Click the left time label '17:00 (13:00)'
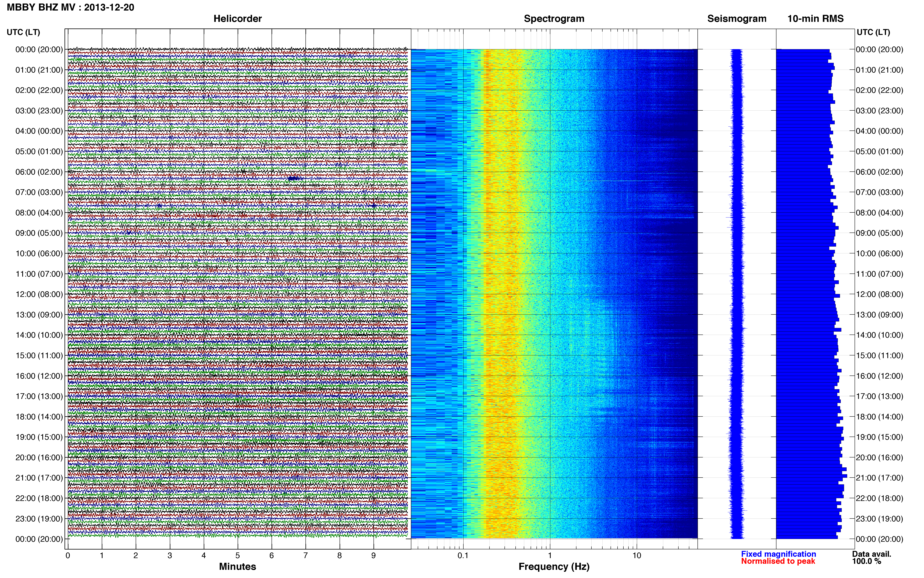 (x=39, y=396)
